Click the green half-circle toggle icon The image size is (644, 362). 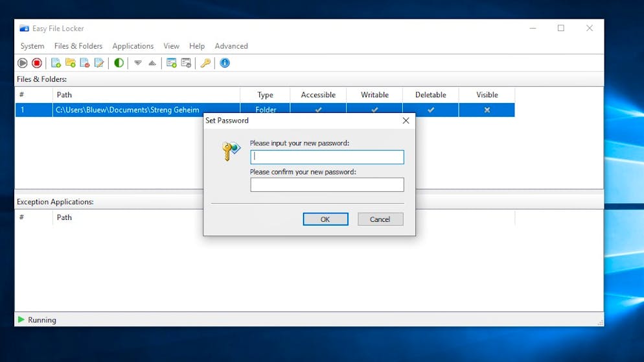(119, 63)
